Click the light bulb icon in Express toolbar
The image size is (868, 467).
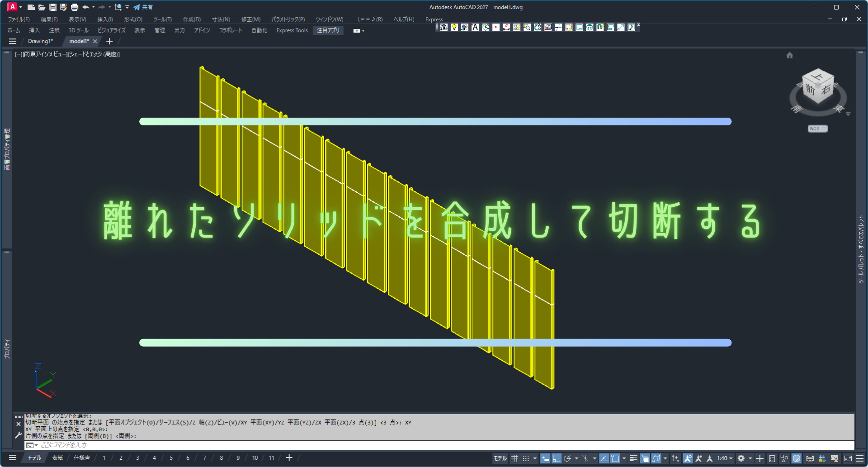pos(454,28)
